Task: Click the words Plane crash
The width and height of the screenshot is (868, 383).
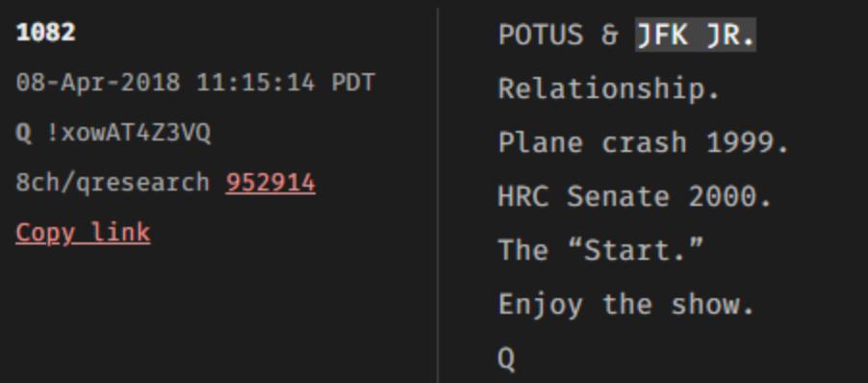Action: [x=593, y=142]
